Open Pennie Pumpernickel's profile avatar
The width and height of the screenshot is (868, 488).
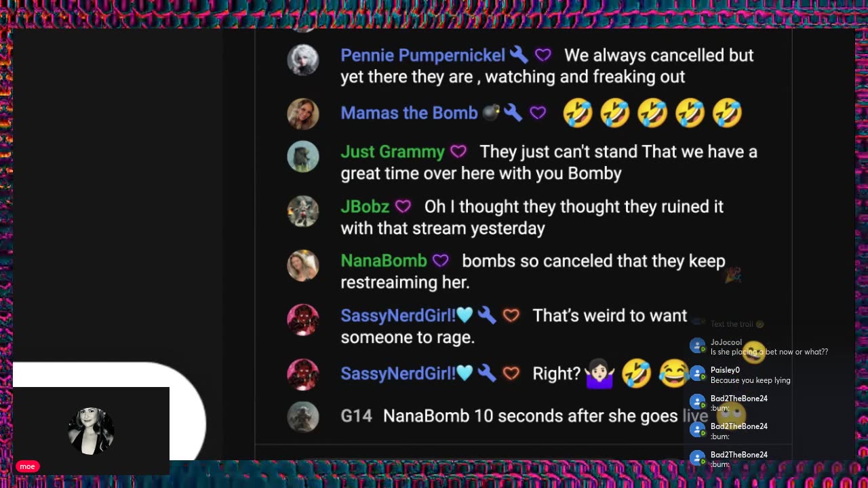pyautogui.click(x=302, y=60)
